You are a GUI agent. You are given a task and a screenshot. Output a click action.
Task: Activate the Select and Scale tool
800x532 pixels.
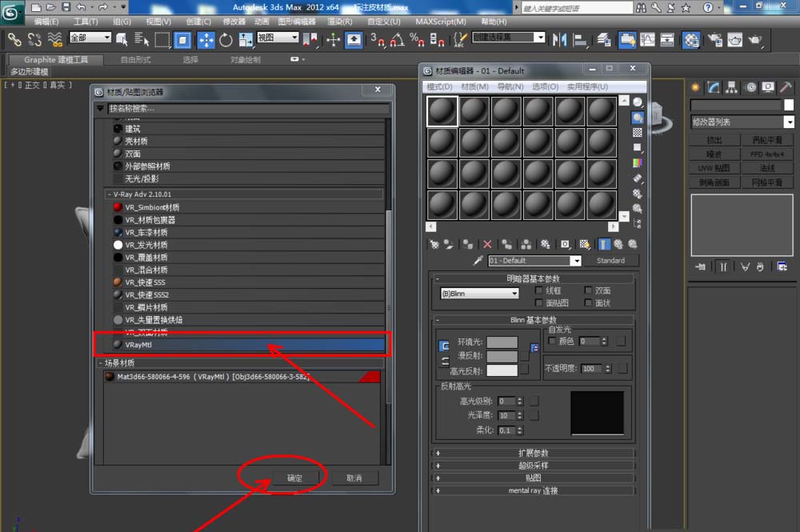(246, 40)
